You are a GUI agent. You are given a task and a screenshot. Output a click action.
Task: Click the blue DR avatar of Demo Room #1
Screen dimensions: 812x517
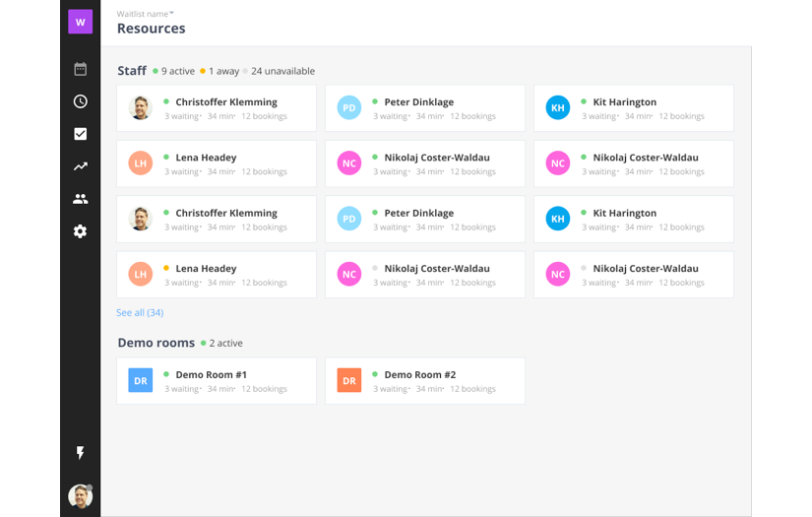pyautogui.click(x=141, y=381)
